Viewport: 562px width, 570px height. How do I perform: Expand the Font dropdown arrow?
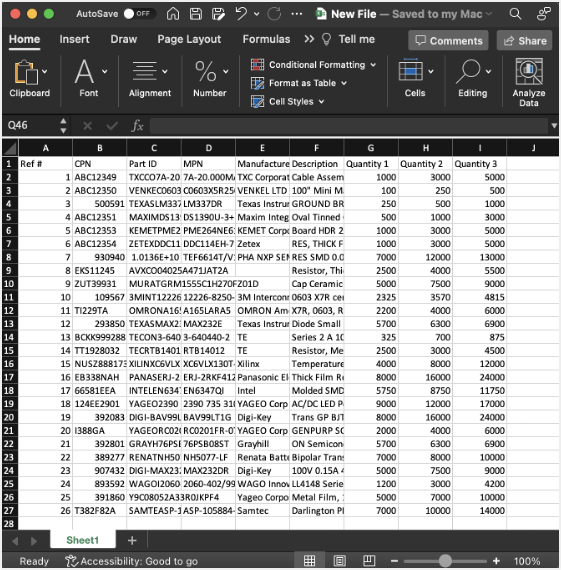point(105,72)
